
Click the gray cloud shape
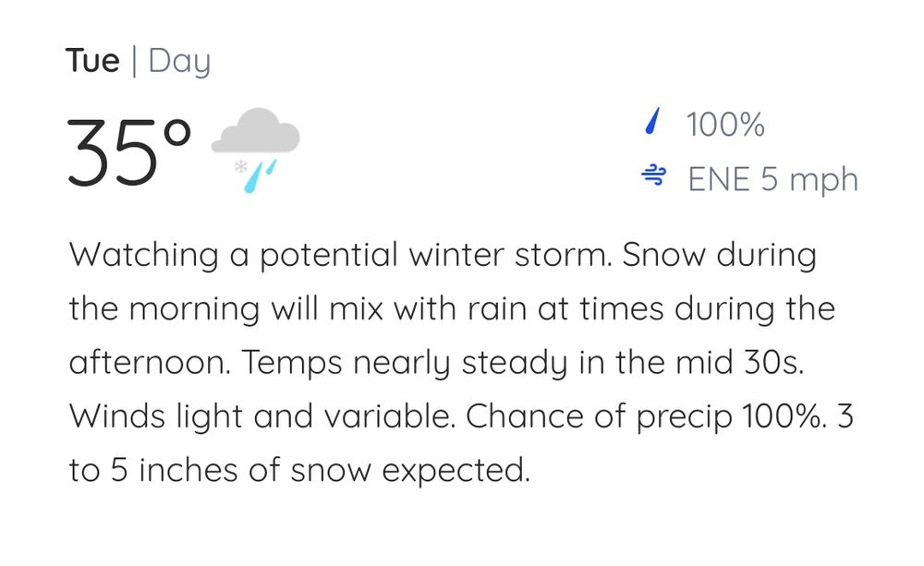point(256,132)
